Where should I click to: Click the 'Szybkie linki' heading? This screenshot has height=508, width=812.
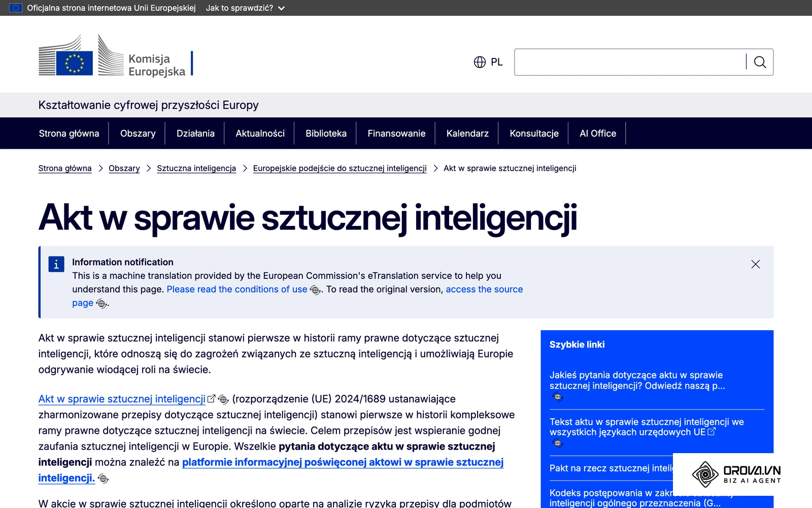577,344
